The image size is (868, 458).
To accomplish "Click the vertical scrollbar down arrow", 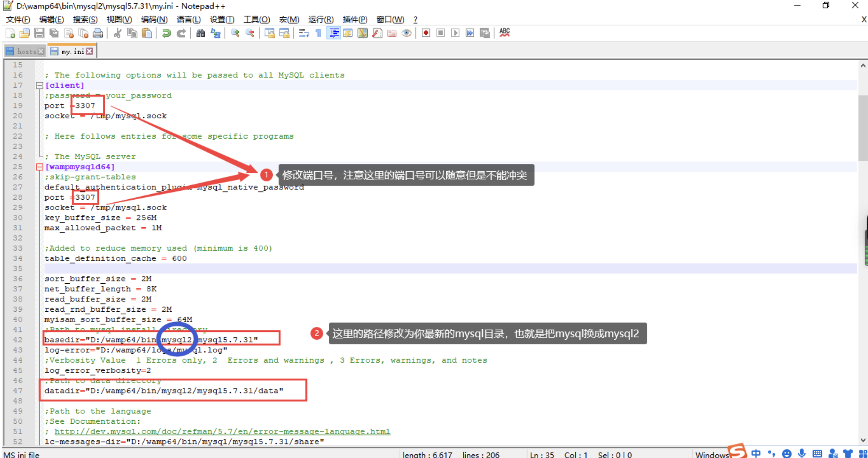I will 863,440.
